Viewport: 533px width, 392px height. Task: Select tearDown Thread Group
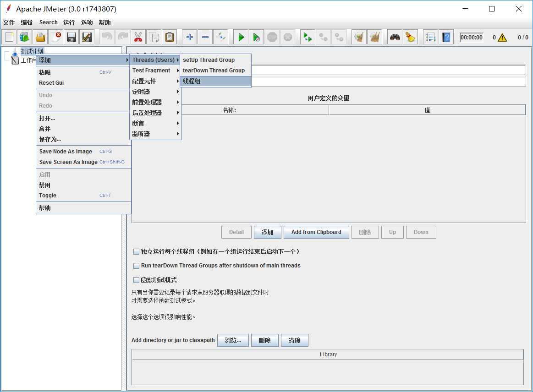[x=215, y=71]
